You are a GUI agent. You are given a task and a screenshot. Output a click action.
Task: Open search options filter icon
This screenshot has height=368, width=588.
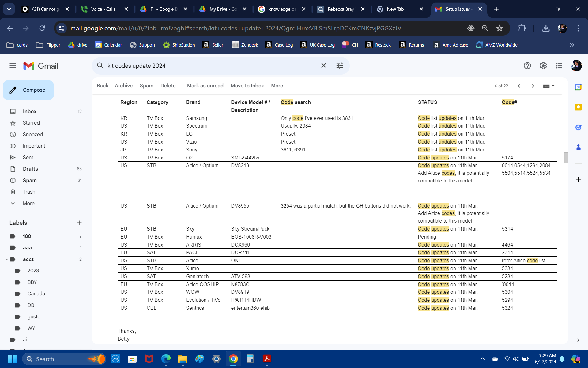340,66
